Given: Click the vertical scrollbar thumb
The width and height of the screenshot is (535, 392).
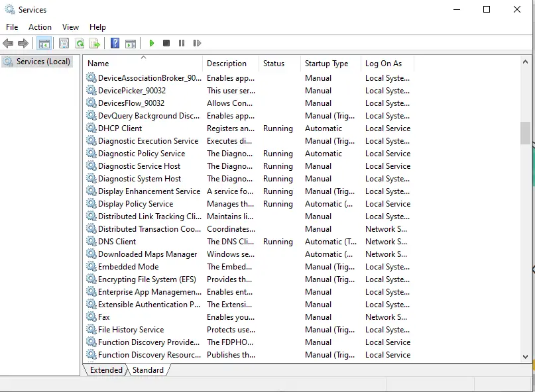Looking at the screenshot, I should [x=526, y=133].
